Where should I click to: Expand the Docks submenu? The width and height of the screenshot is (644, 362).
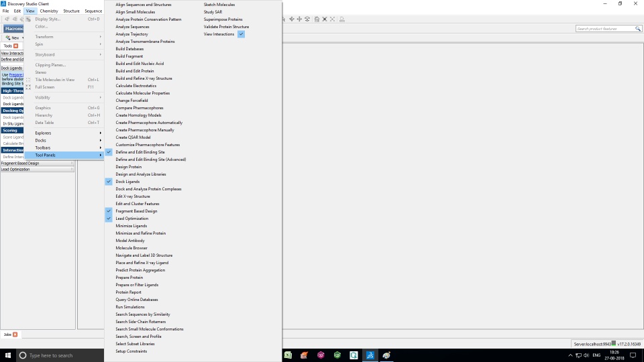coord(64,140)
